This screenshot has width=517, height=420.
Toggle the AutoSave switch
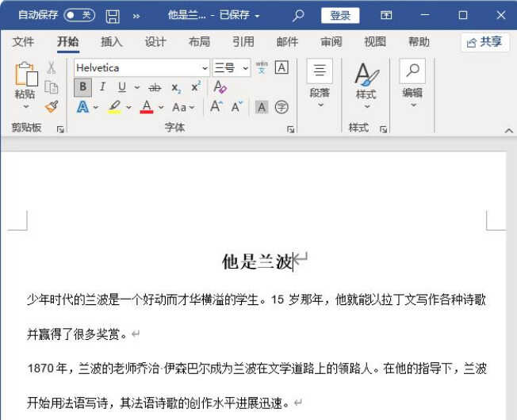[x=79, y=15]
